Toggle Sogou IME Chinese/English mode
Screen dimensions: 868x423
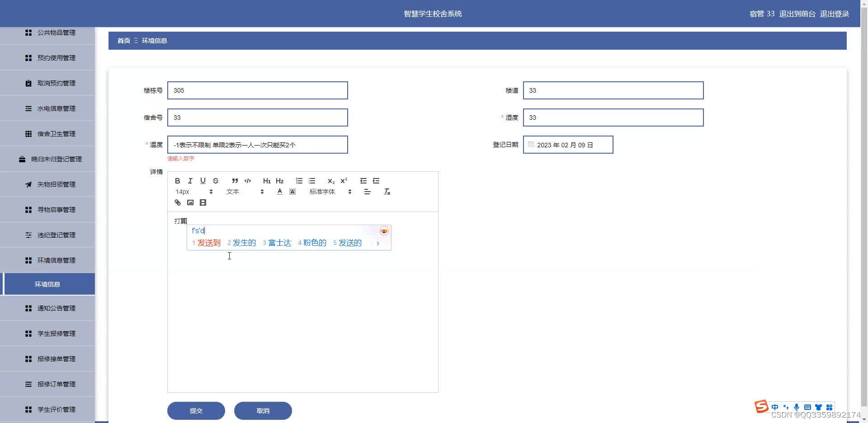tap(775, 407)
